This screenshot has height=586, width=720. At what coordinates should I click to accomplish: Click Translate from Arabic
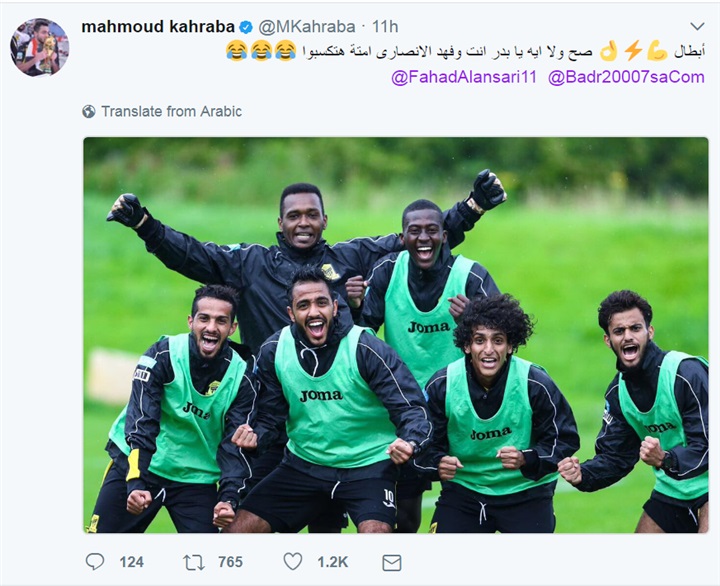coord(171,112)
